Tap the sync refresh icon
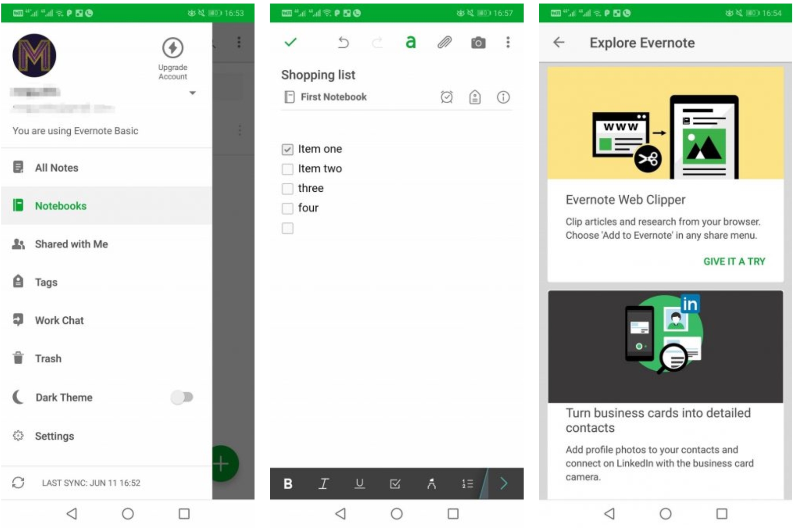The height and width of the screenshot is (532, 798). pyautogui.click(x=18, y=483)
